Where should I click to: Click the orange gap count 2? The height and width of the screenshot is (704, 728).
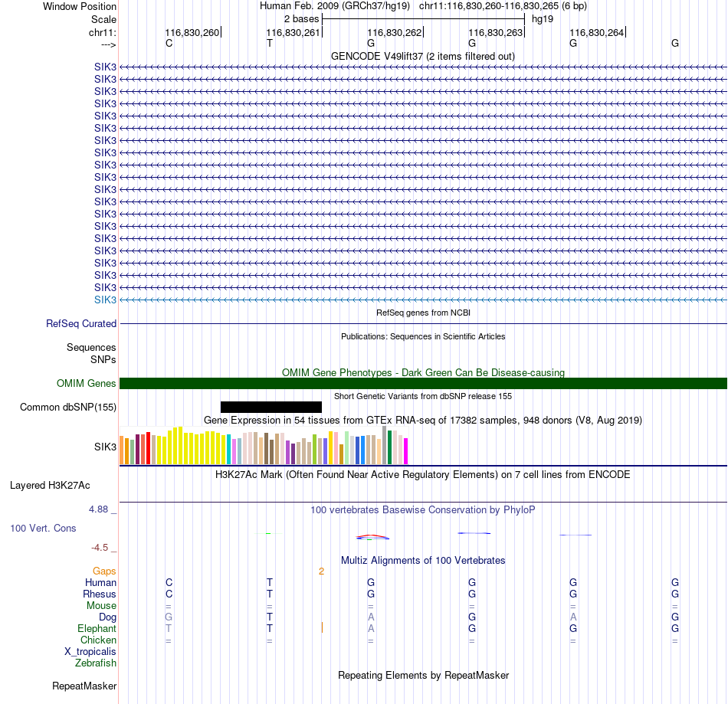[321, 571]
